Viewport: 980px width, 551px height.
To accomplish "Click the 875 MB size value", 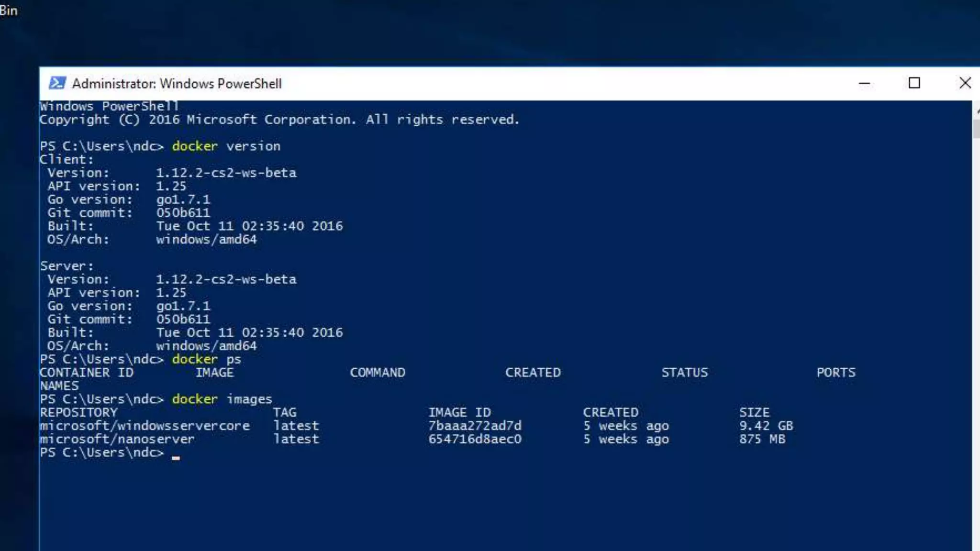I will [762, 439].
